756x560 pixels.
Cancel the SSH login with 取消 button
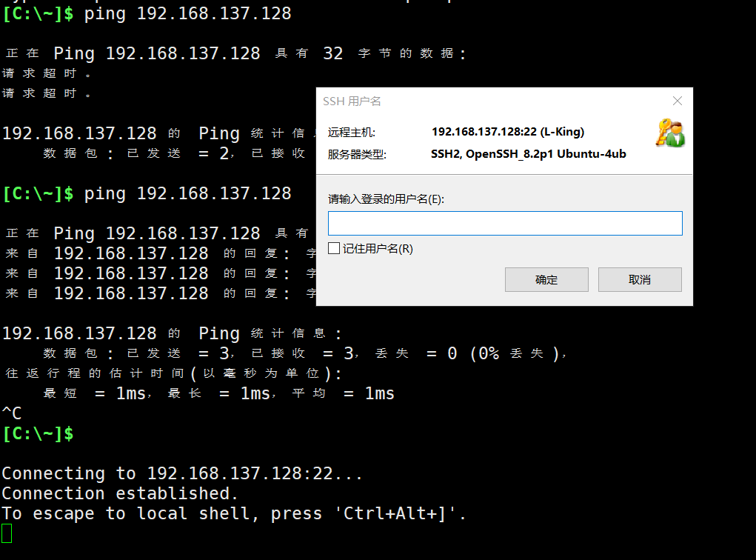coord(640,279)
